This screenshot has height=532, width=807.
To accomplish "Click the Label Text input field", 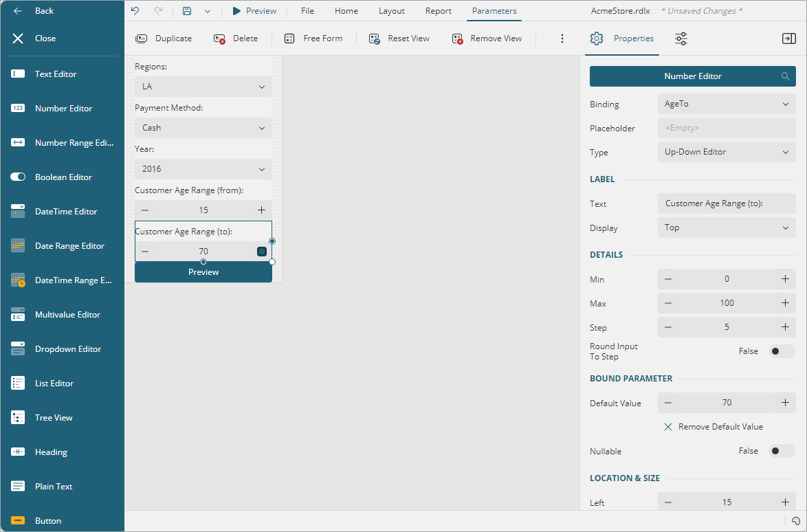I will click(x=727, y=203).
